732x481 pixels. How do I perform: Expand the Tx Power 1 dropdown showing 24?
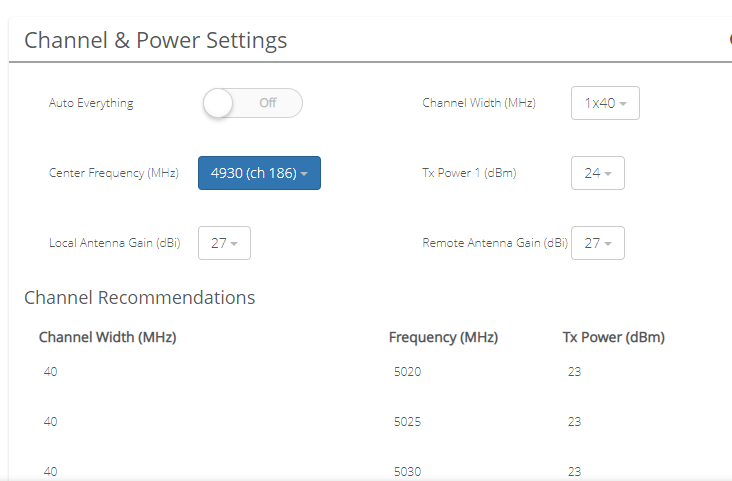(x=597, y=173)
